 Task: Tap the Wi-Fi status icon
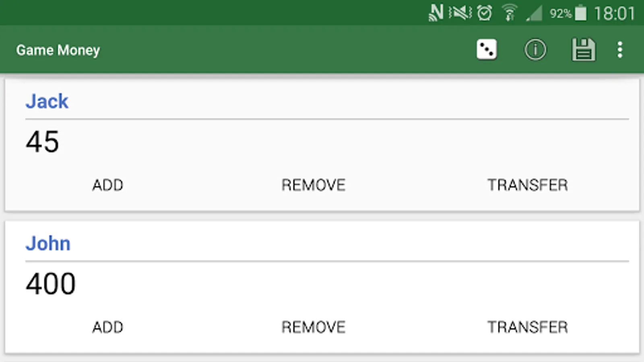(x=509, y=13)
